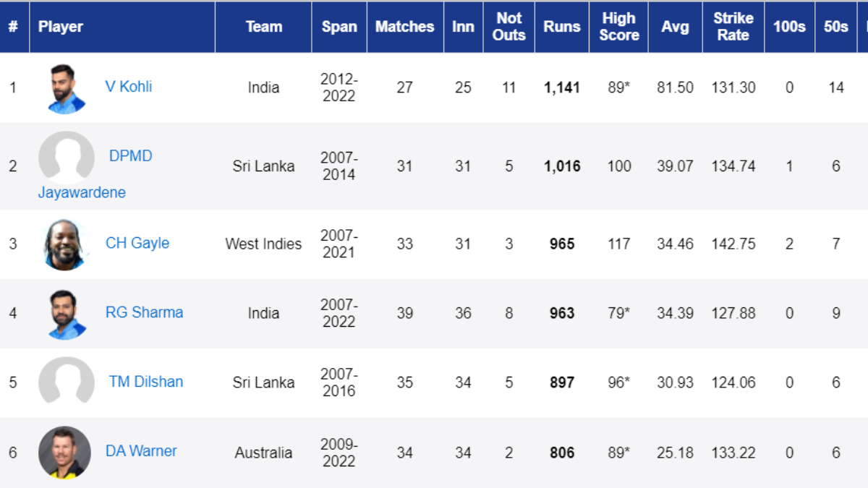868x488 pixels.
Task: Click the Avg column header
Action: [x=675, y=27]
